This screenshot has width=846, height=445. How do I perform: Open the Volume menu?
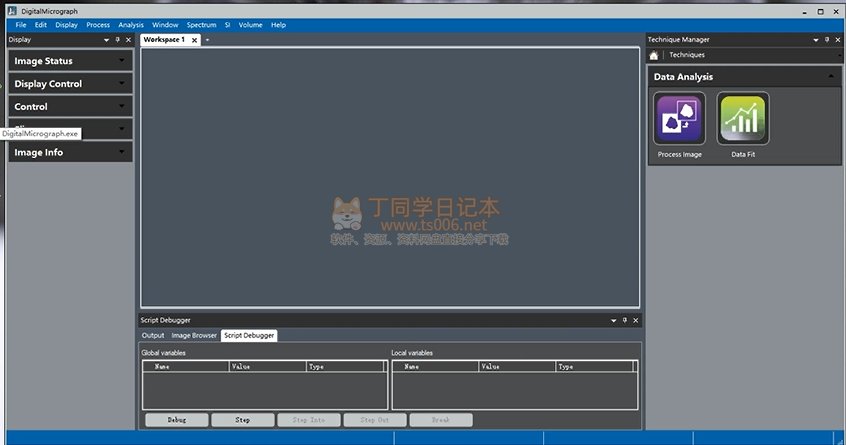[x=250, y=25]
